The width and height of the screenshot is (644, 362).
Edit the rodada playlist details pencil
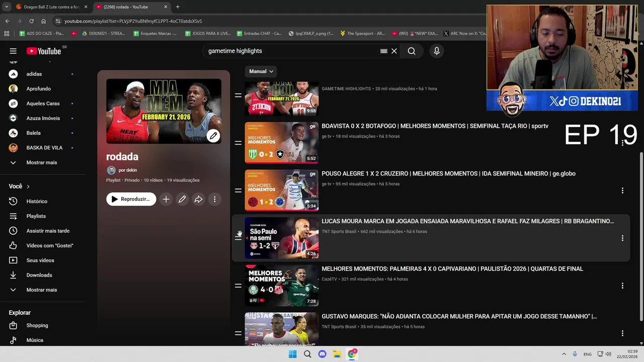pos(182,199)
